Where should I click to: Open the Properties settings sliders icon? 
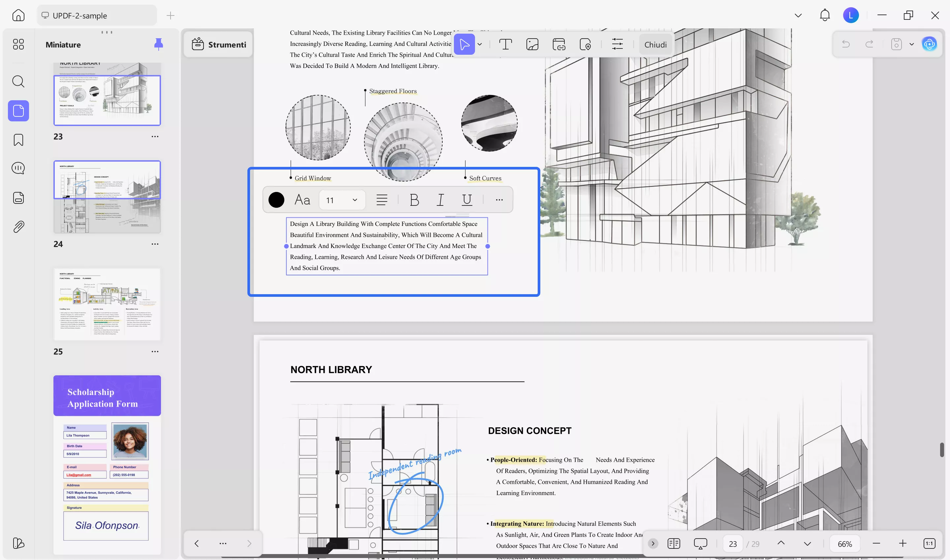617,44
